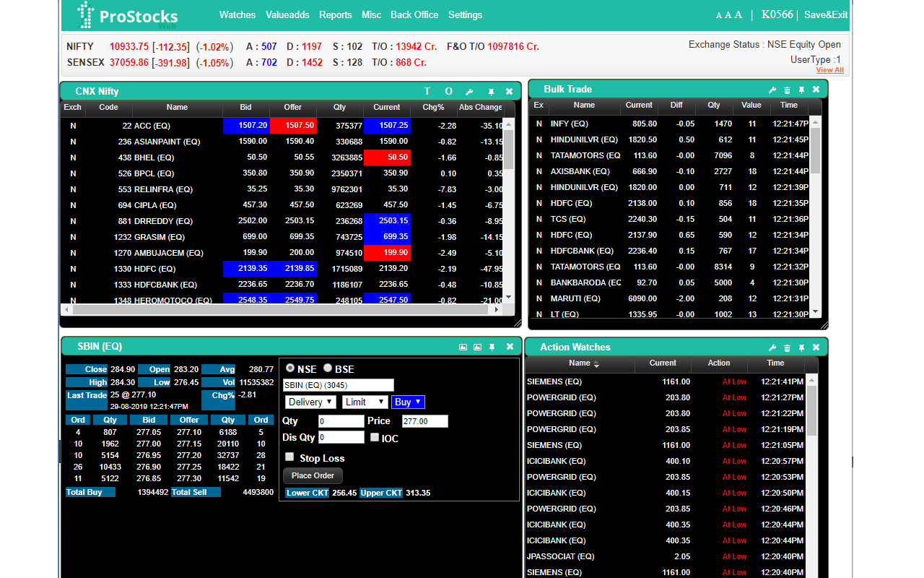Screen dimensions: 924x578
Task: Open the Watches menu
Action: click(237, 14)
